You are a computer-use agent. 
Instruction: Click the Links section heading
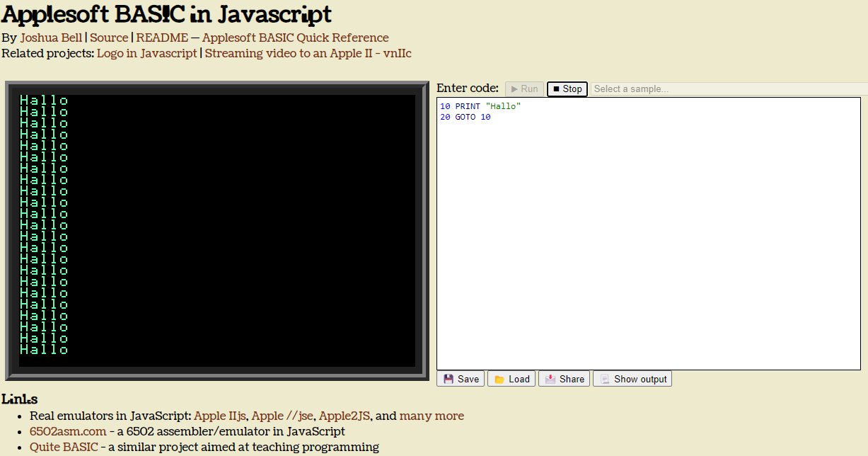(x=20, y=399)
